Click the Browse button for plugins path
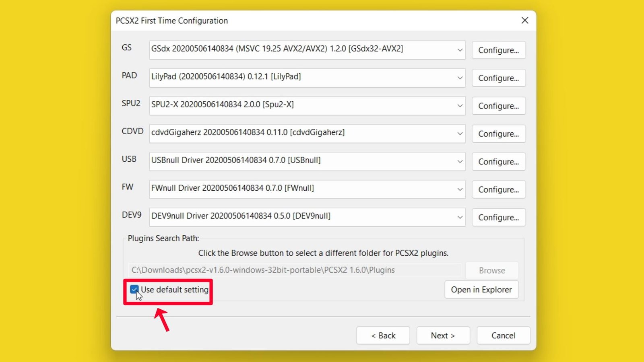This screenshot has width=644, height=362. pos(492,270)
